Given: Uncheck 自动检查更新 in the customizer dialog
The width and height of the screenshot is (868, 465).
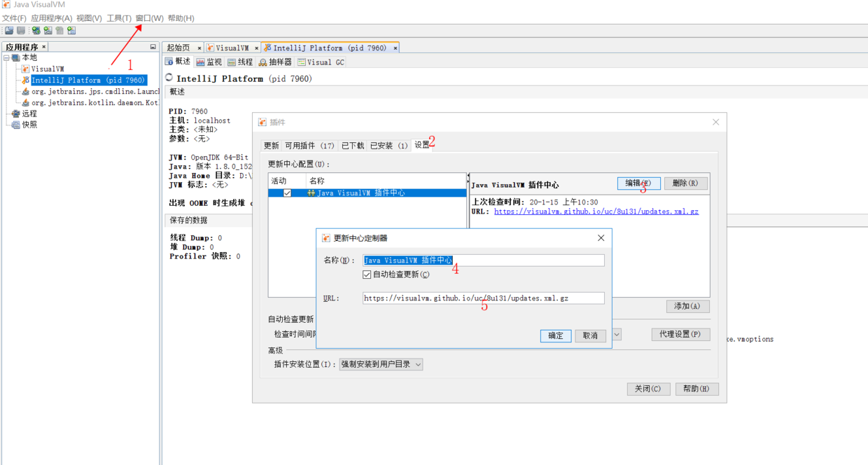Looking at the screenshot, I should [x=367, y=275].
